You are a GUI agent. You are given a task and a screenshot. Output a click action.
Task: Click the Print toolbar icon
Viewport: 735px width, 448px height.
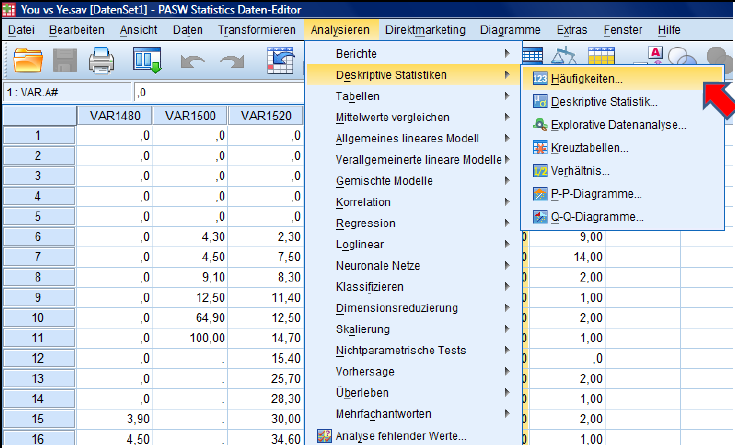click(x=101, y=60)
